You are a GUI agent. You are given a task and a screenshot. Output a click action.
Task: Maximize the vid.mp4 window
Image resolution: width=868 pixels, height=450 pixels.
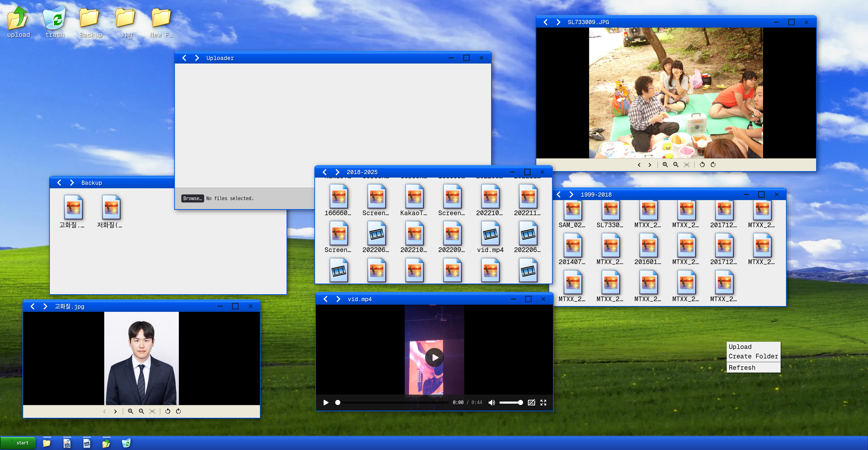[x=528, y=299]
